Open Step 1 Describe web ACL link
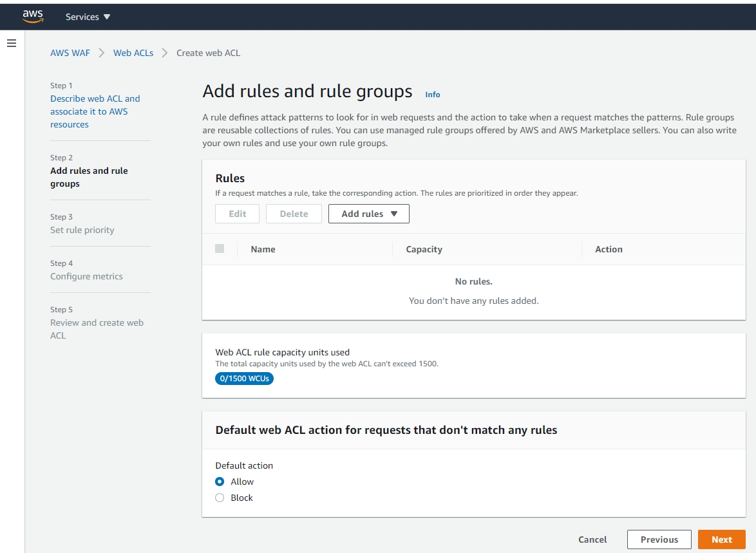 tap(95, 111)
